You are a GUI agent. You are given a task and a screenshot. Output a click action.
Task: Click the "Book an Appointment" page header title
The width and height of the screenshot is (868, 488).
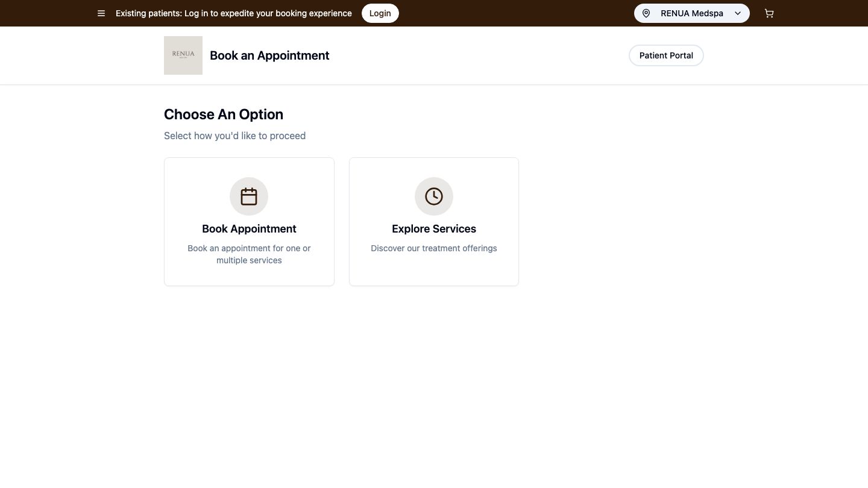pyautogui.click(x=269, y=55)
